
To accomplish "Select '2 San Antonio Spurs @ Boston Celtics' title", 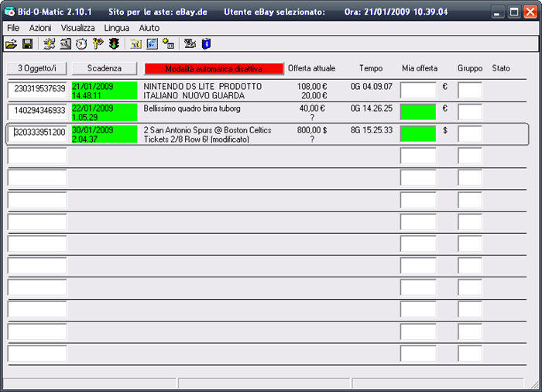I will coord(208,135).
